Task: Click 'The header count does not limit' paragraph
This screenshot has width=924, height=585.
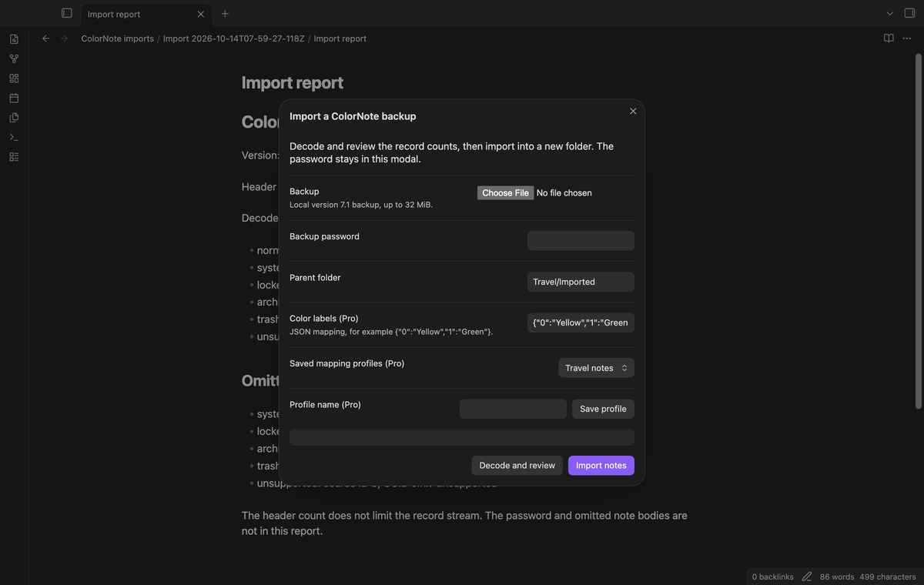Action: tap(464, 523)
